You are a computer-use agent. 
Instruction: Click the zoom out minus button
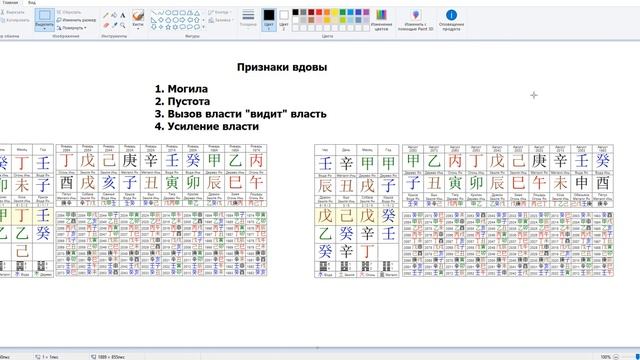[616, 357]
